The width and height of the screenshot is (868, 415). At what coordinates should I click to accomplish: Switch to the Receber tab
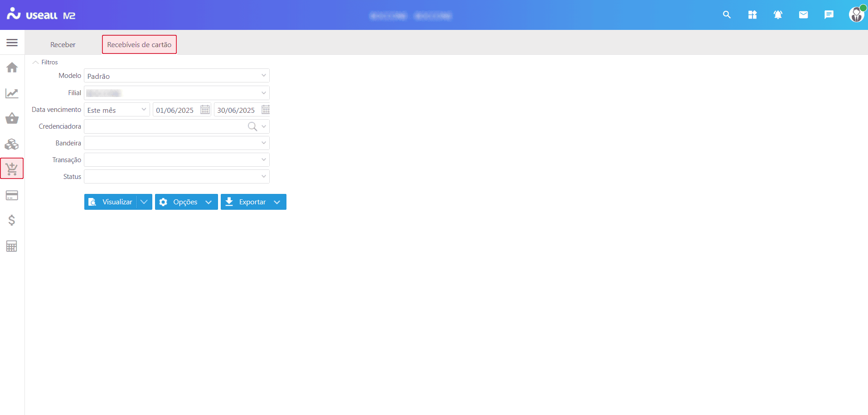(63, 44)
